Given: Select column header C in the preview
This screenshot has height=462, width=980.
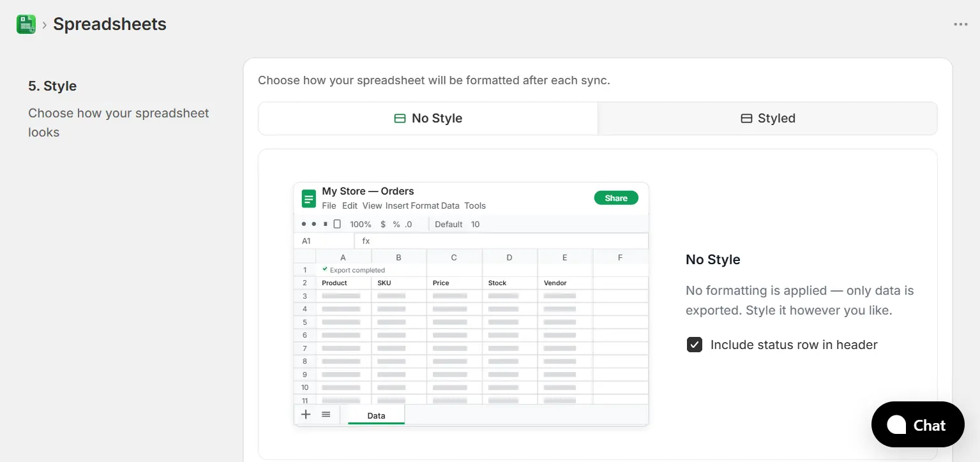Looking at the screenshot, I should (x=454, y=257).
